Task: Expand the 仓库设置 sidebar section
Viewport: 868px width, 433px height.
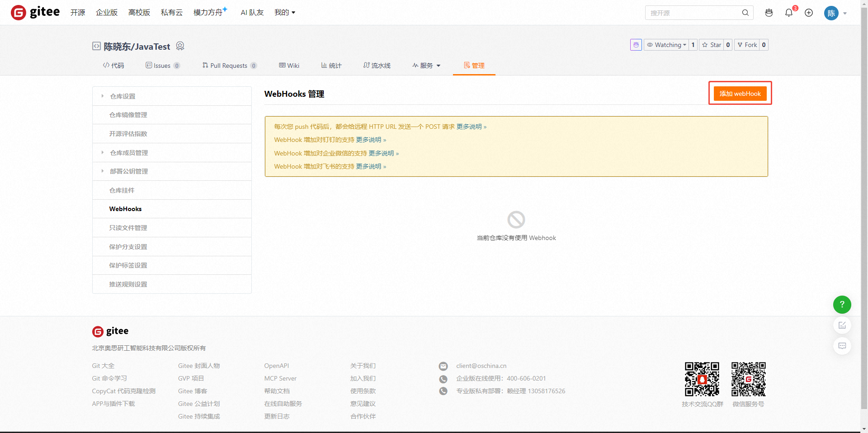Action: pyautogui.click(x=123, y=96)
